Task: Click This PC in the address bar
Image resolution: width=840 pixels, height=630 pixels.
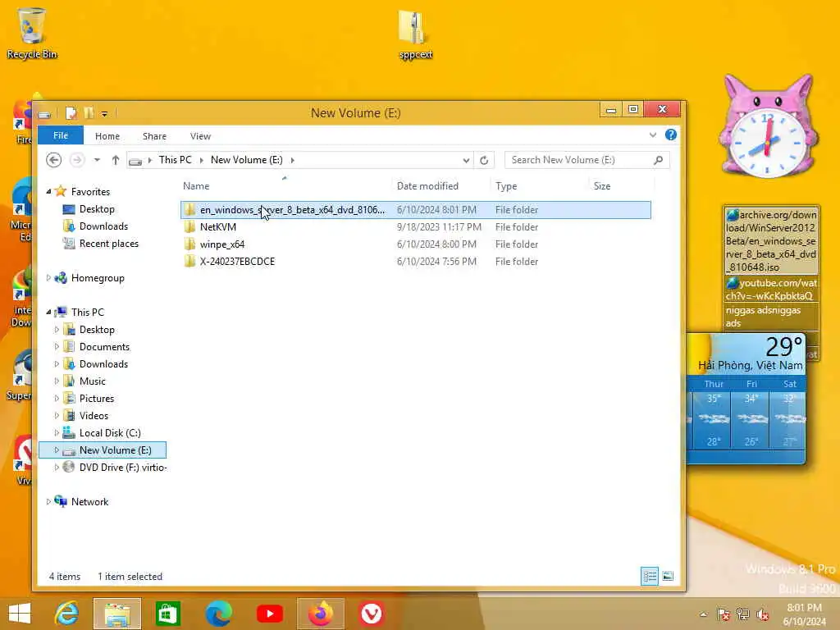Action: click(x=176, y=160)
